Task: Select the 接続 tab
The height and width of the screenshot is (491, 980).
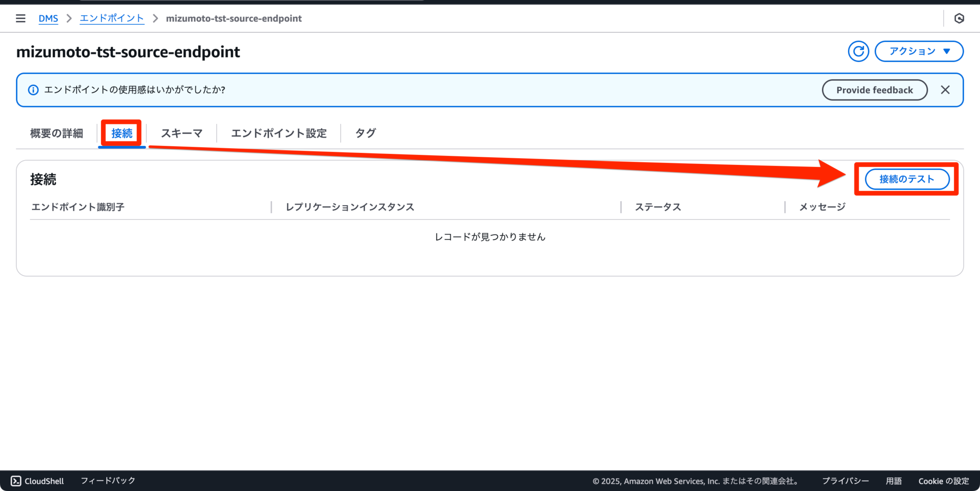Action: click(x=122, y=133)
